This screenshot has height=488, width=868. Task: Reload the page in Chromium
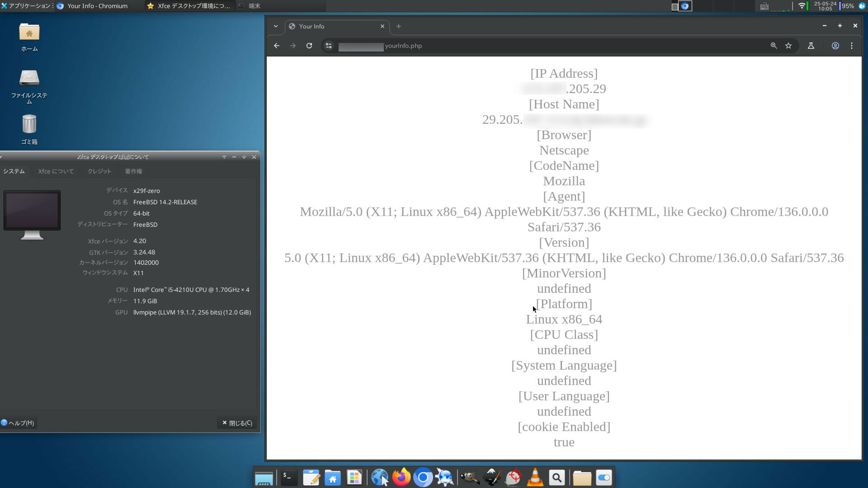pos(309,46)
